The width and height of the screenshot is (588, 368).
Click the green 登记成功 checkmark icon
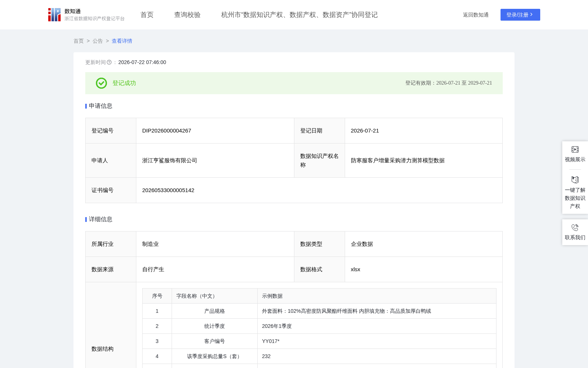point(101,83)
